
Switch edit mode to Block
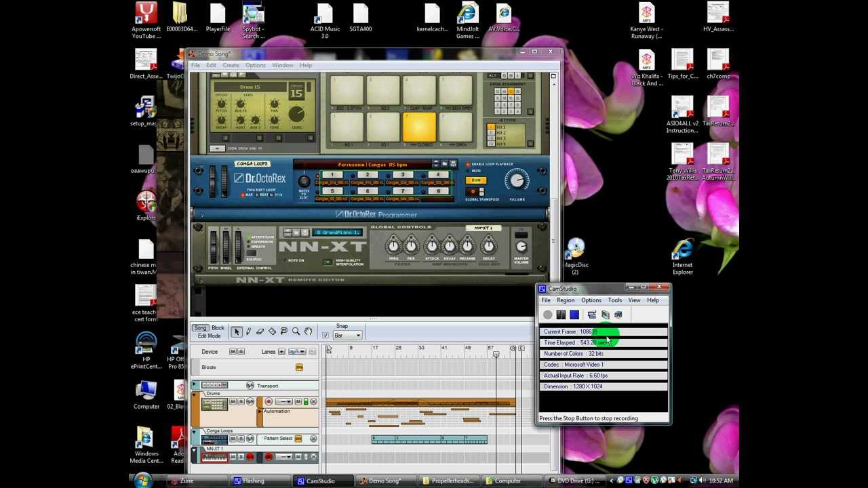tap(218, 328)
